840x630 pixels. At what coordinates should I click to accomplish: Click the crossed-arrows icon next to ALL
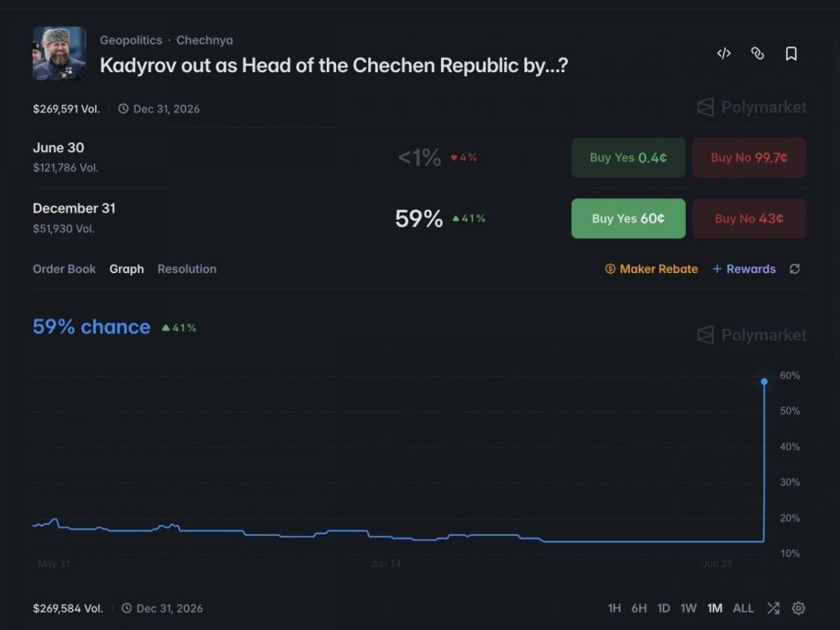pyautogui.click(x=773, y=608)
